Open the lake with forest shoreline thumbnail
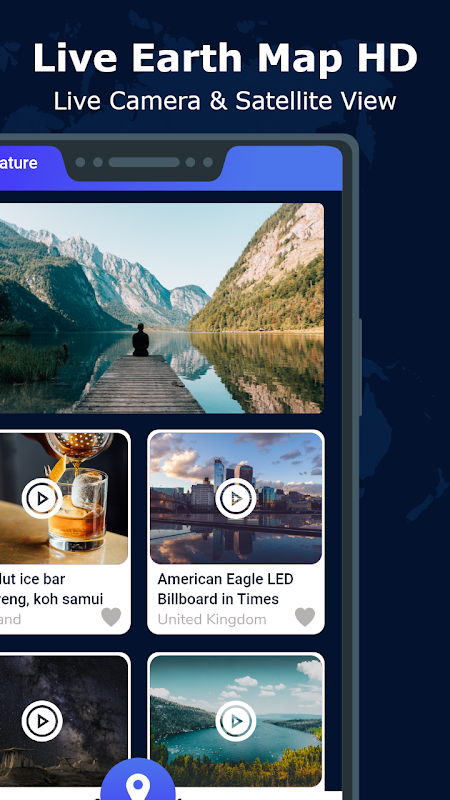The image size is (450, 800). pyautogui.click(x=236, y=721)
